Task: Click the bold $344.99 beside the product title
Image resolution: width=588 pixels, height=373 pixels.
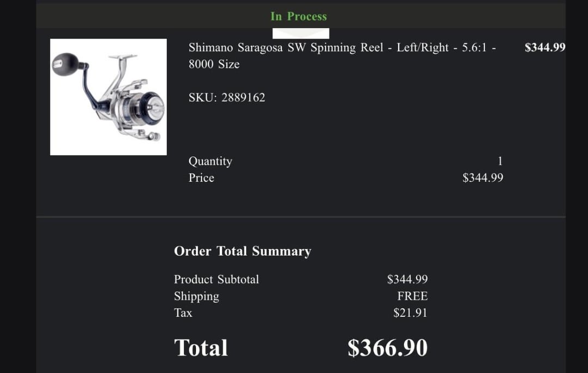Action: pyautogui.click(x=545, y=47)
